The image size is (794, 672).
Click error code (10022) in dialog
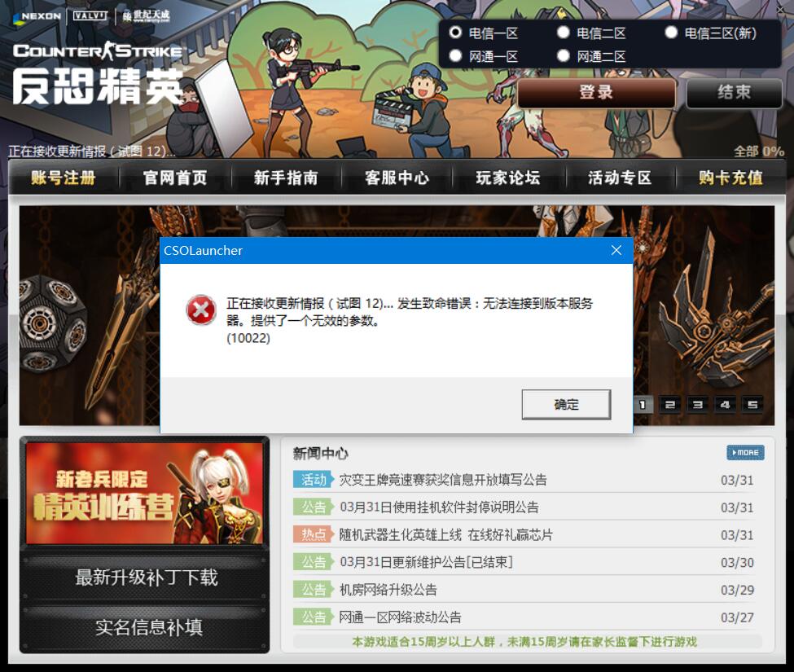coord(248,338)
